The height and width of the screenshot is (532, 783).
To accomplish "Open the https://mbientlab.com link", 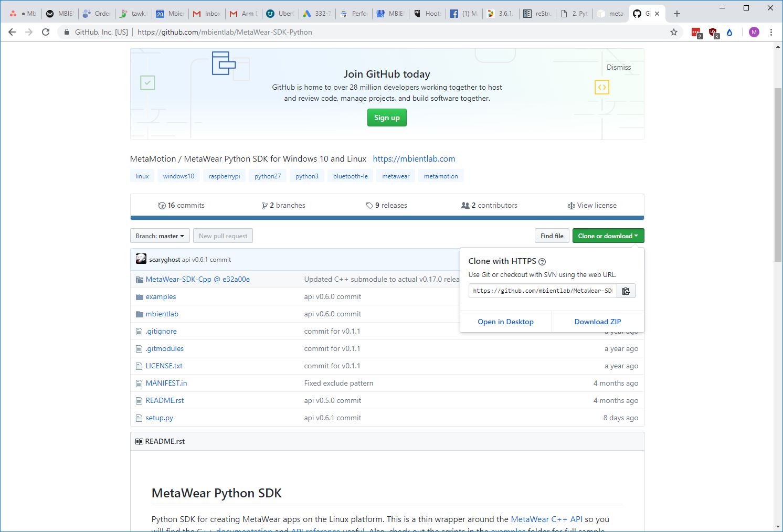I will coord(414,158).
